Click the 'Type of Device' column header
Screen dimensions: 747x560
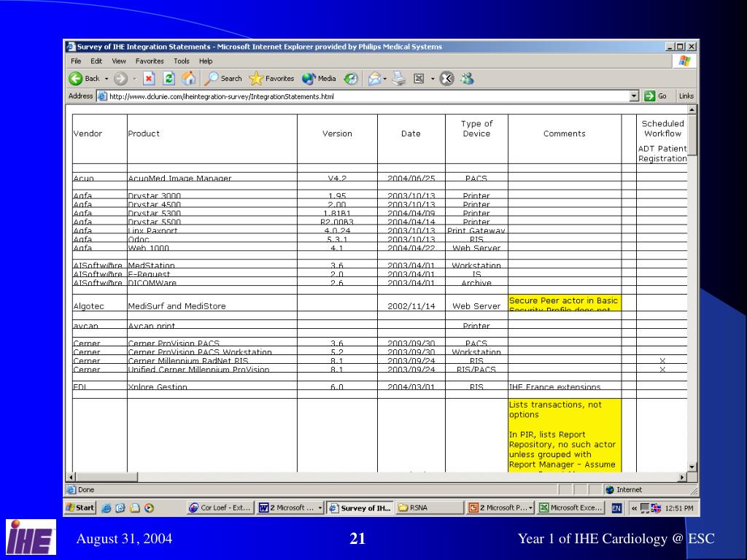(x=476, y=128)
